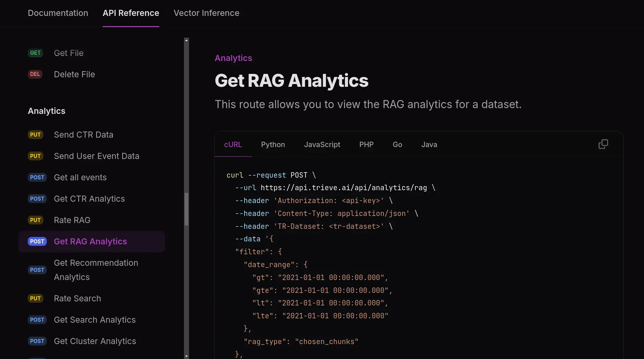Click the POST badge beside Get Recommendation Analytics
Image resolution: width=644 pixels, height=359 pixels.
click(x=37, y=270)
